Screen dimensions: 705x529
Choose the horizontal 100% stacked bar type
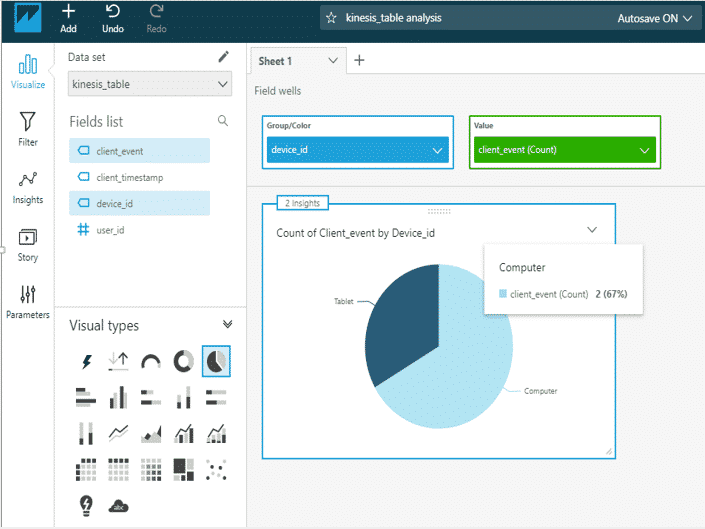click(x=216, y=397)
